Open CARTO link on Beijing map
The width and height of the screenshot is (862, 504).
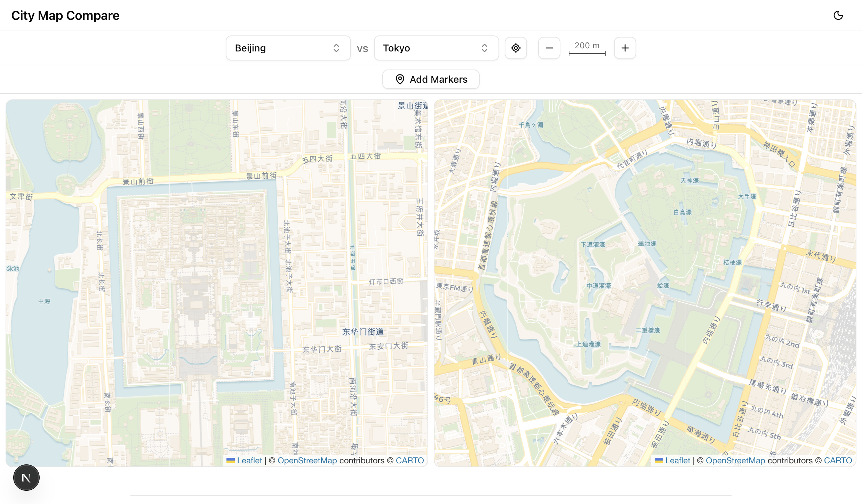pyautogui.click(x=409, y=461)
